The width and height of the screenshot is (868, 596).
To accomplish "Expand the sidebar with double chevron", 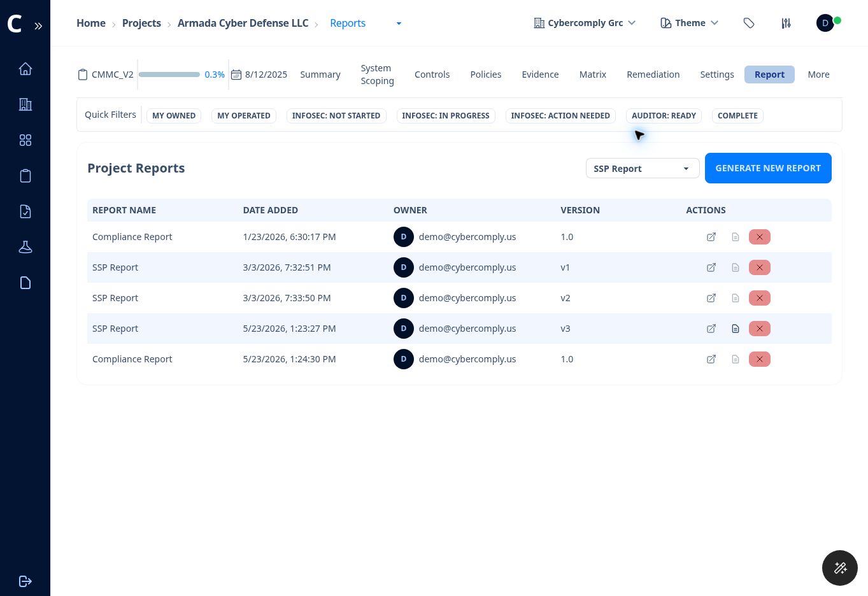I will (38, 26).
